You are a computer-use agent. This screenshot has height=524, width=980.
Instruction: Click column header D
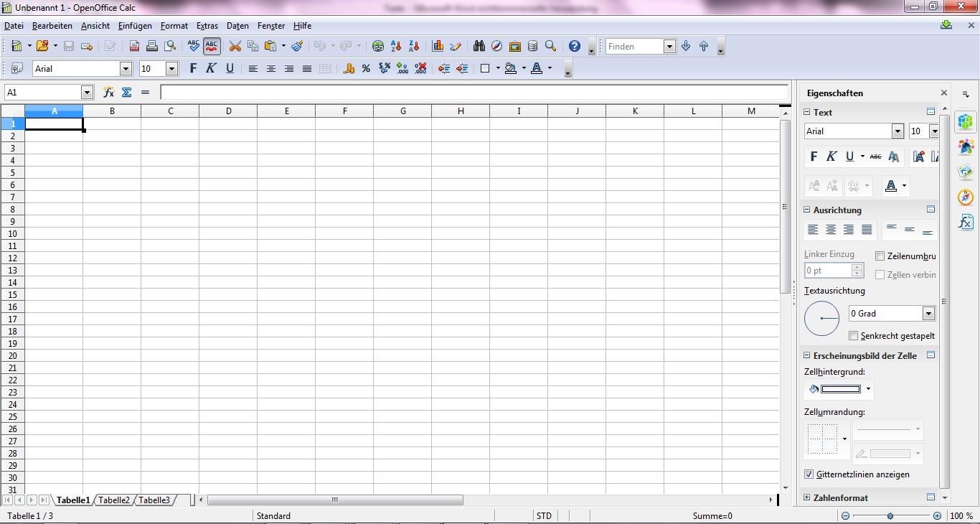pyautogui.click(x=228, y=111)
